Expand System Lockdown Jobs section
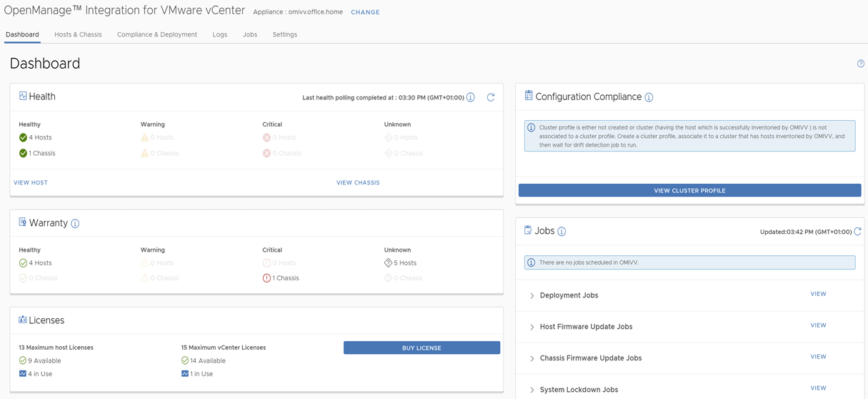This screenshot has height=399, width=868. [532, 390]
